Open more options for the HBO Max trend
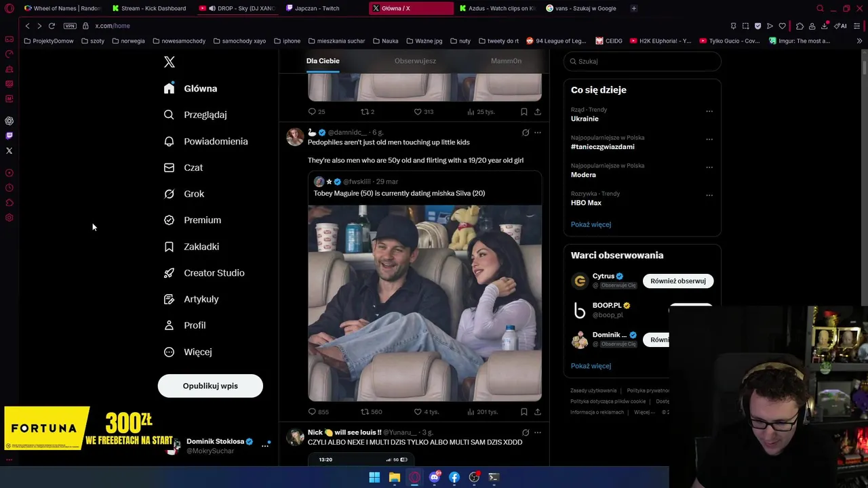This screenshot has height=488, width=868. [709, 195]
